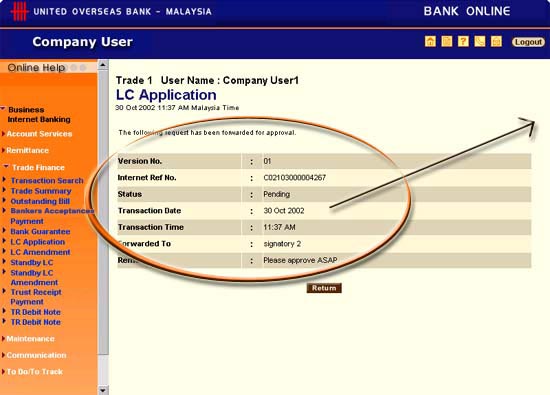Open the Bank Guarantee link
The image size is (550, 395).
pos(40,232)
